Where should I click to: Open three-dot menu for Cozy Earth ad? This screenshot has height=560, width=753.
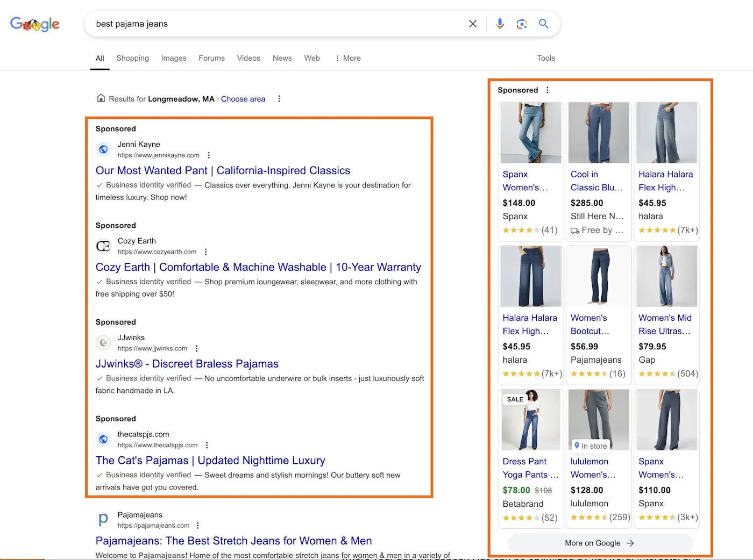click(x=205, y=252)
